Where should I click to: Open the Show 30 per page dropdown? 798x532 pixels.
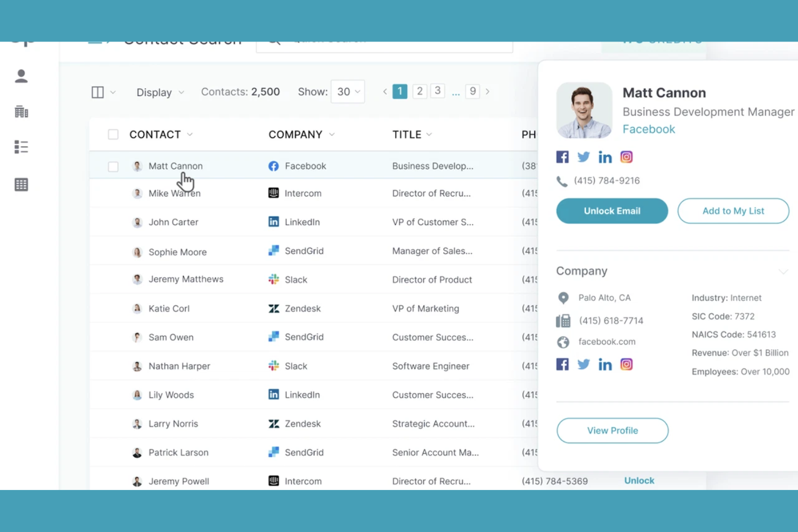[348, 92]
